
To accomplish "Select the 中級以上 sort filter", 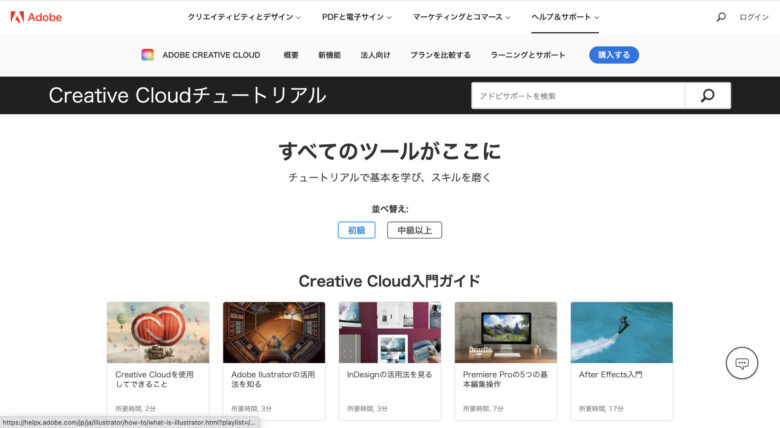I will pyautogui.click(x=414, y=230).
